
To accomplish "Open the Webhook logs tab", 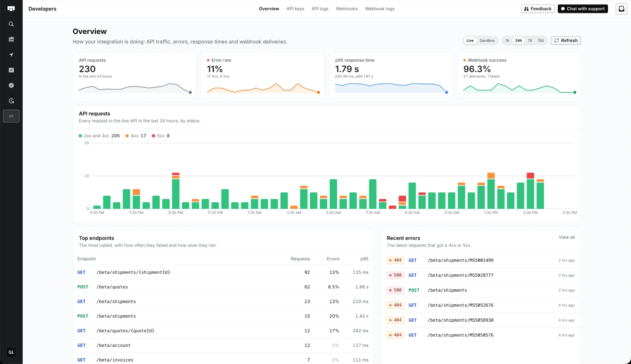I will tap(380, 9).
